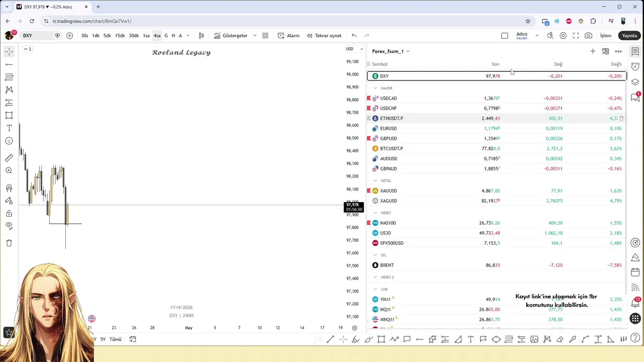Open the chart type candles selector
644x362 pixels.
[201, 36]
